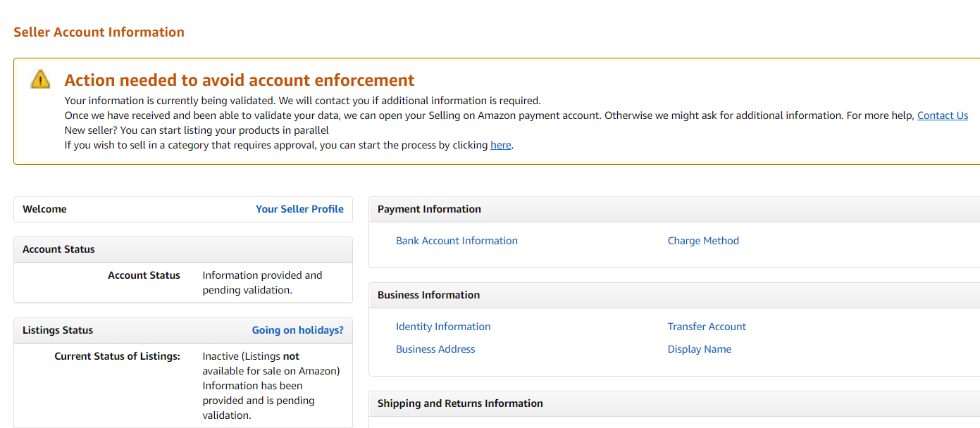Click the Transfer Account link

pyautogui.click(x=707, y=327)
